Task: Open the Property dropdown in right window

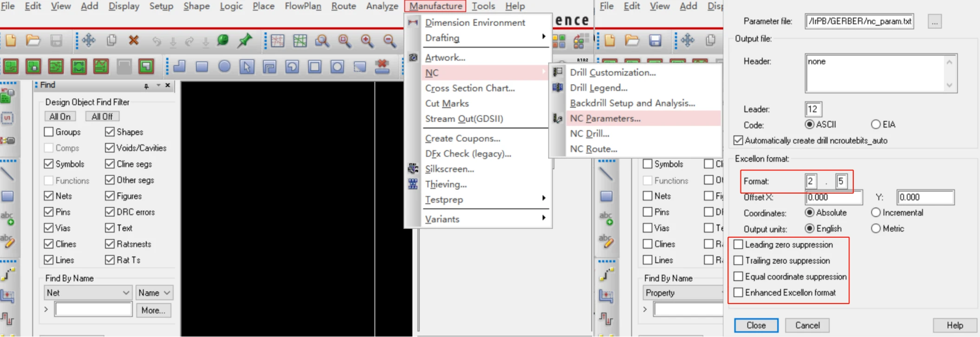Action: click(683, 293)
